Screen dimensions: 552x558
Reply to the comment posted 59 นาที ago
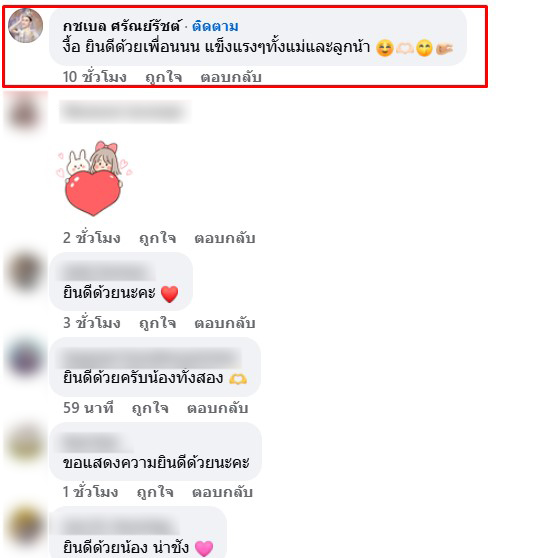coord(217,408)
